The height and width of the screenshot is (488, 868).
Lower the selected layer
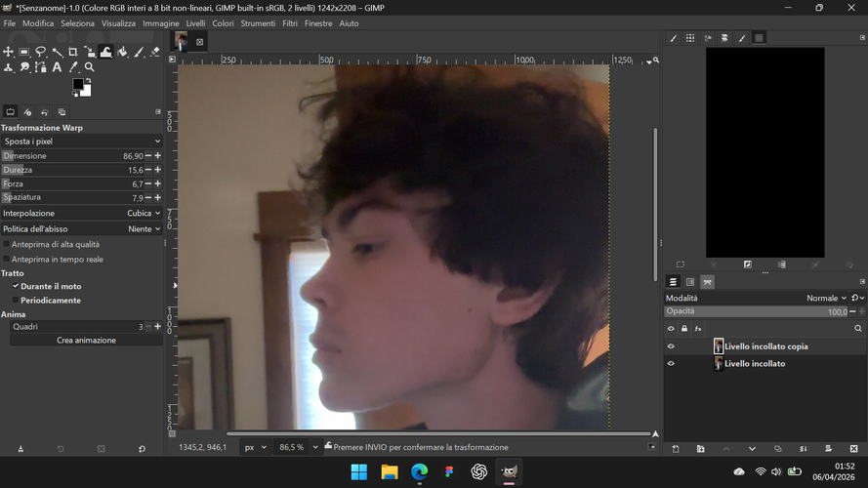(752, 449)
